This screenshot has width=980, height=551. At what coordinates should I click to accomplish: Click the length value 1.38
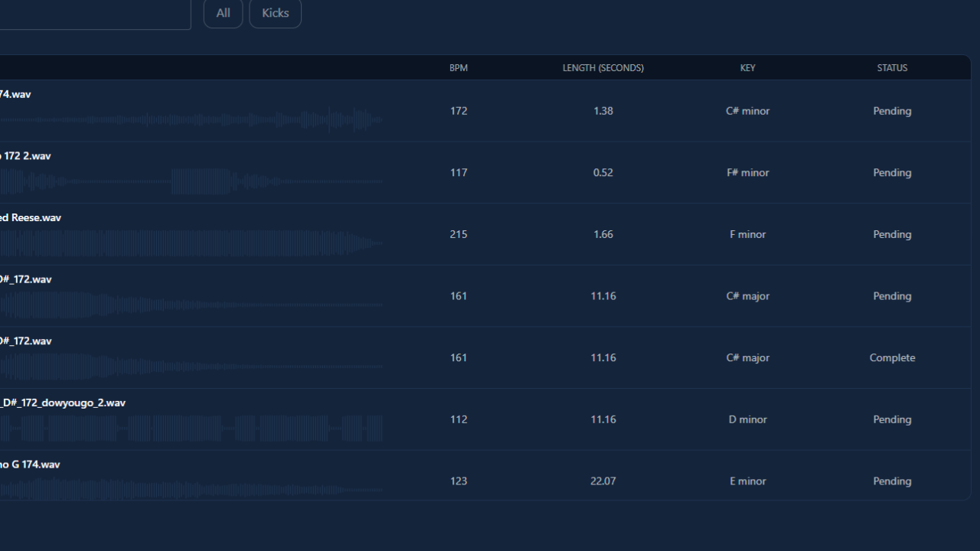click(603, 111)
